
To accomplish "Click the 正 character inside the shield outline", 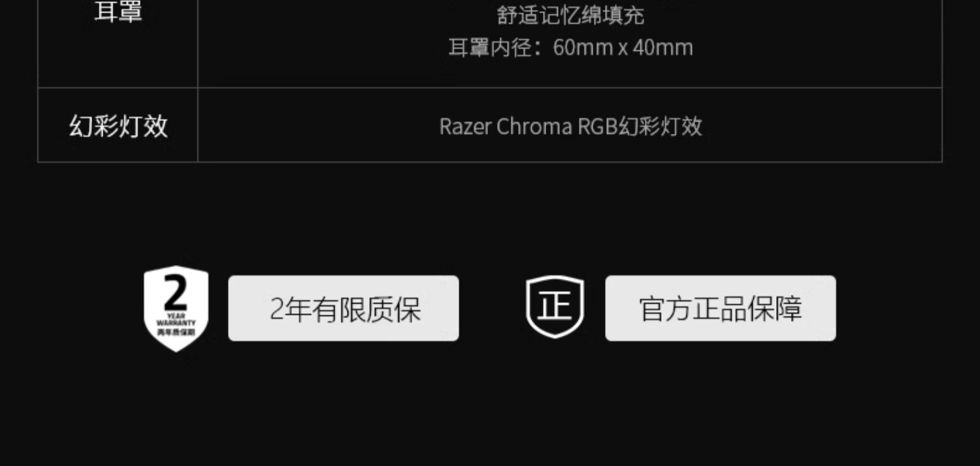I will [555, 305].
